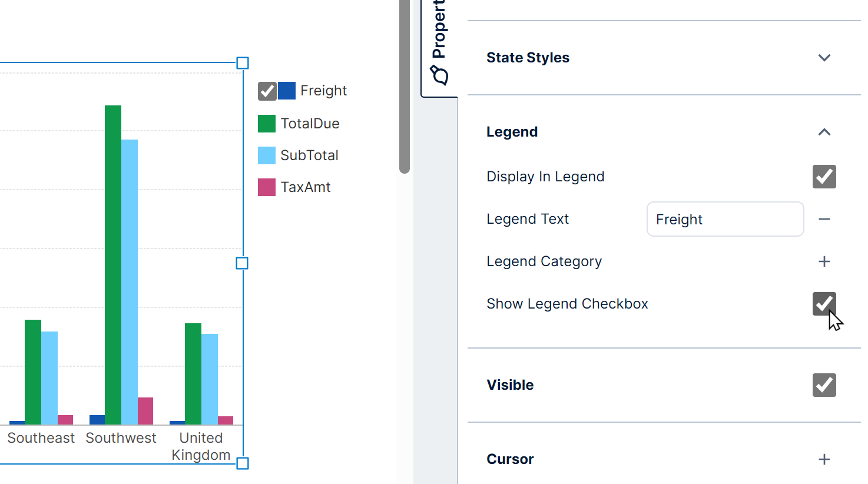Uncheck the Freight checkbox in the chart legend

coord(267,91)
